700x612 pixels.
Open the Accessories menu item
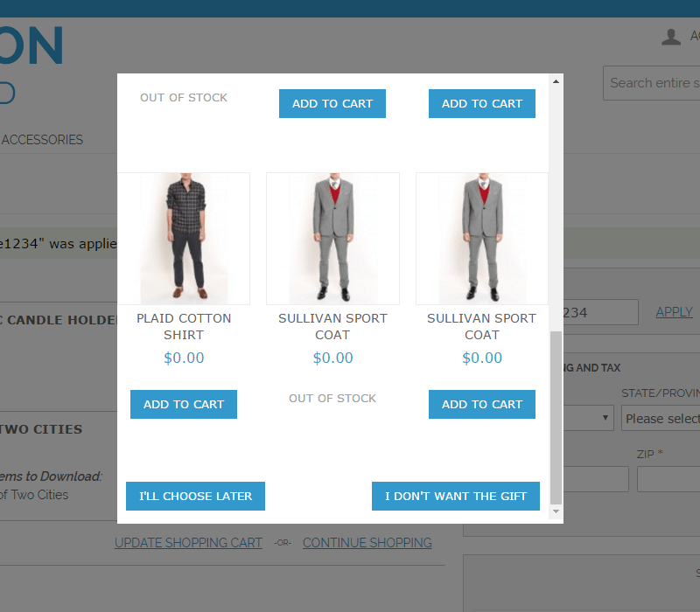click(x=42, y=140)
